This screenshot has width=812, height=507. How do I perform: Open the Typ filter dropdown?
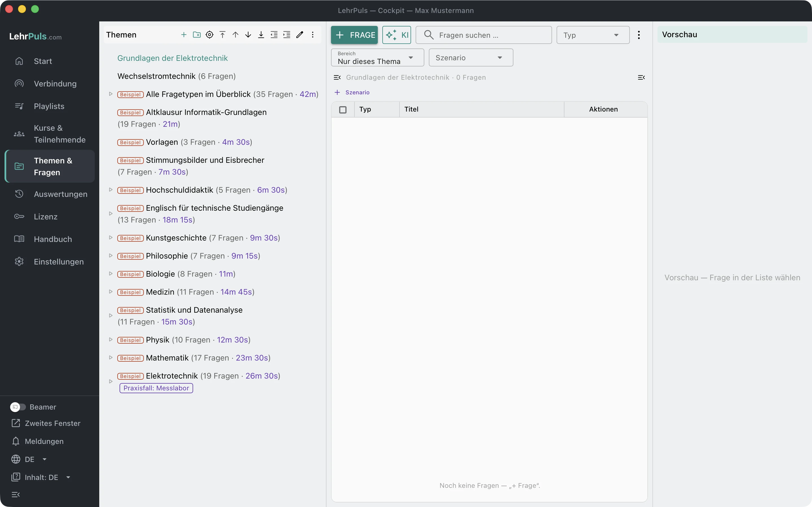point(593,35)
